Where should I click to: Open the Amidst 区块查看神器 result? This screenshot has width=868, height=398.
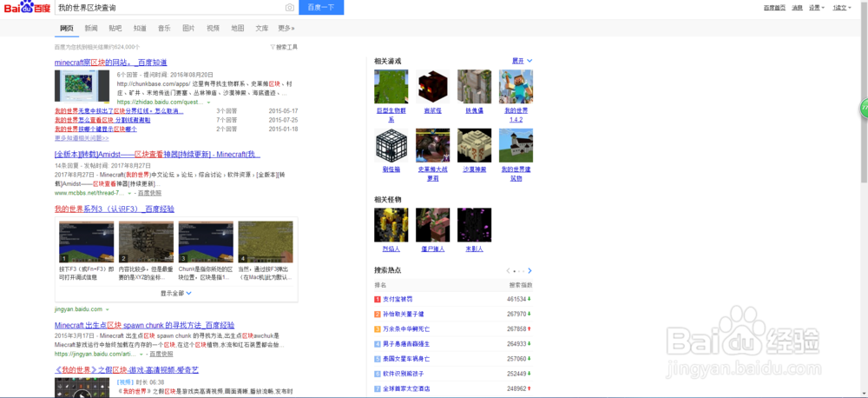pos(157,154)
